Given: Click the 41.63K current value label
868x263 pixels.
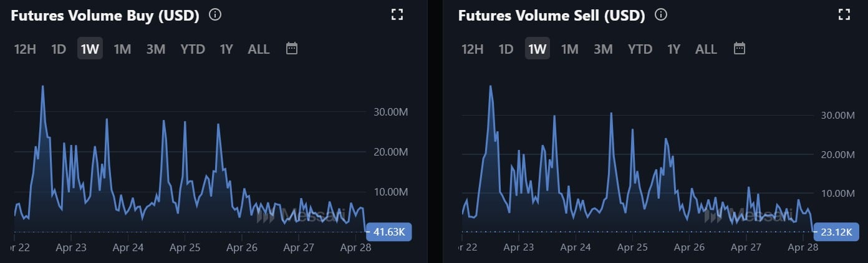Looking at the screenshot, I should [x=389, y=232].
